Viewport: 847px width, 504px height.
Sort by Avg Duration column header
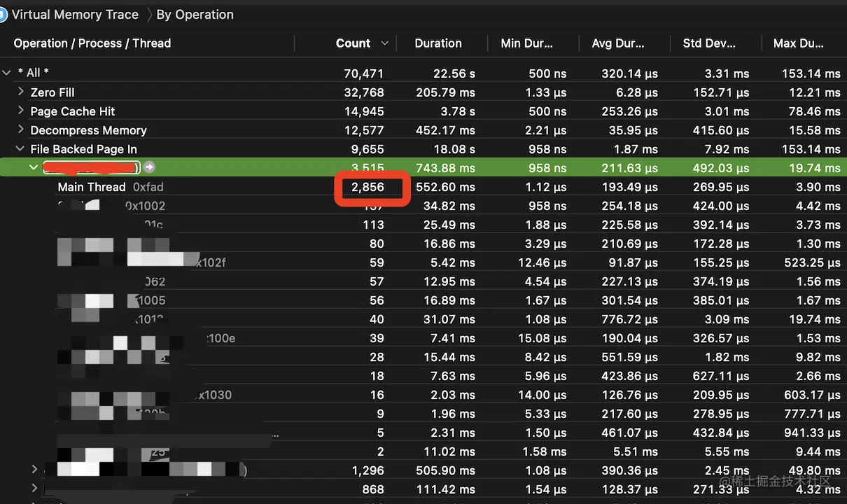618,43
